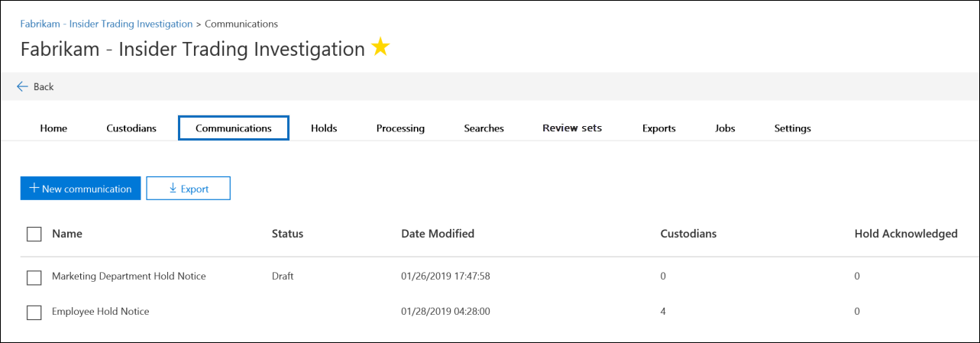980x343 pixels.
Task: Check the Marketing Department Hold Notice checkbox
Action: point(34,277)
